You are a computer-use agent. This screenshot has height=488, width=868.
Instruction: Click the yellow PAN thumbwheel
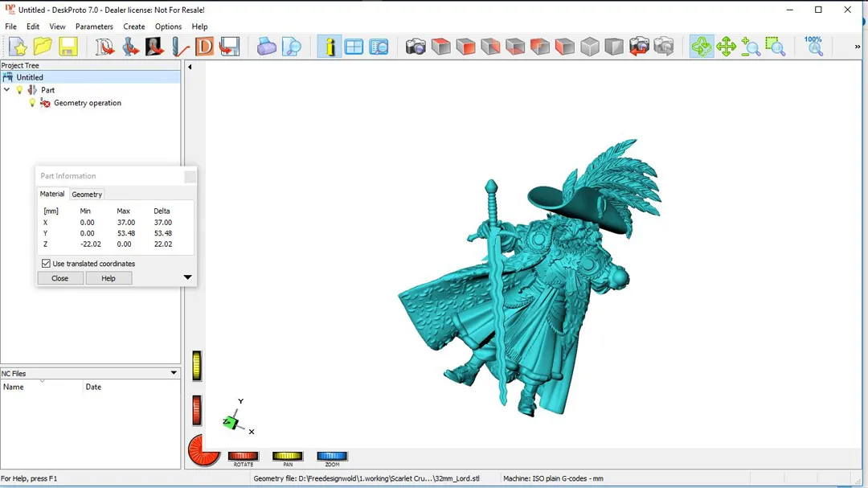287,456
